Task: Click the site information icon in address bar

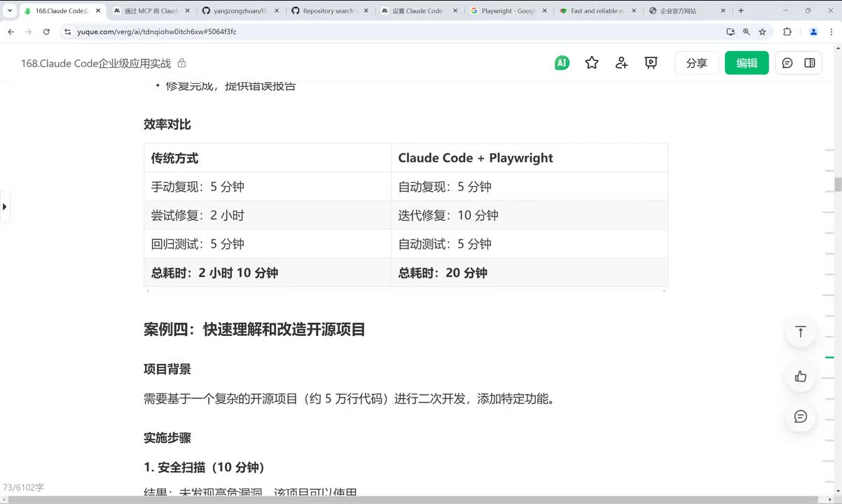Action: [68, 31]
